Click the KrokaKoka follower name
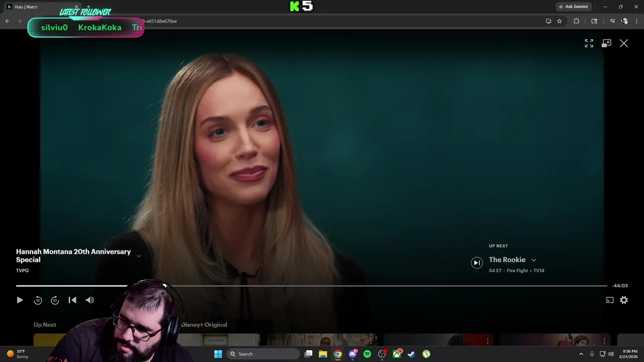 100,28
